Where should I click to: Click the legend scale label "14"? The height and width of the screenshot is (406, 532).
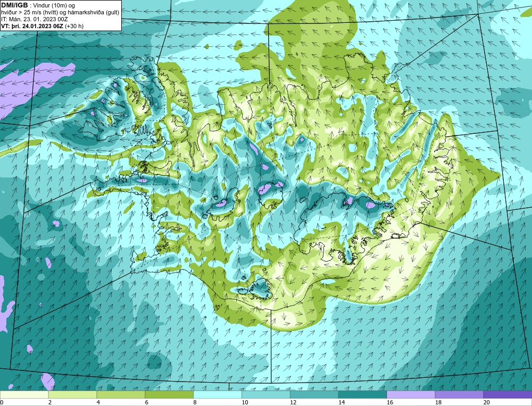[342, 402]
